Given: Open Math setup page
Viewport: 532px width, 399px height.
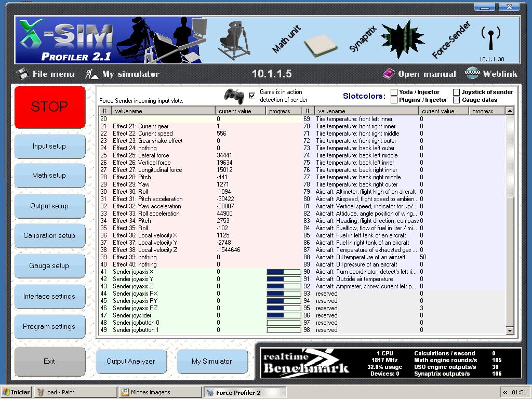Looking at the screenshot, I should click(x=49, y=176).
